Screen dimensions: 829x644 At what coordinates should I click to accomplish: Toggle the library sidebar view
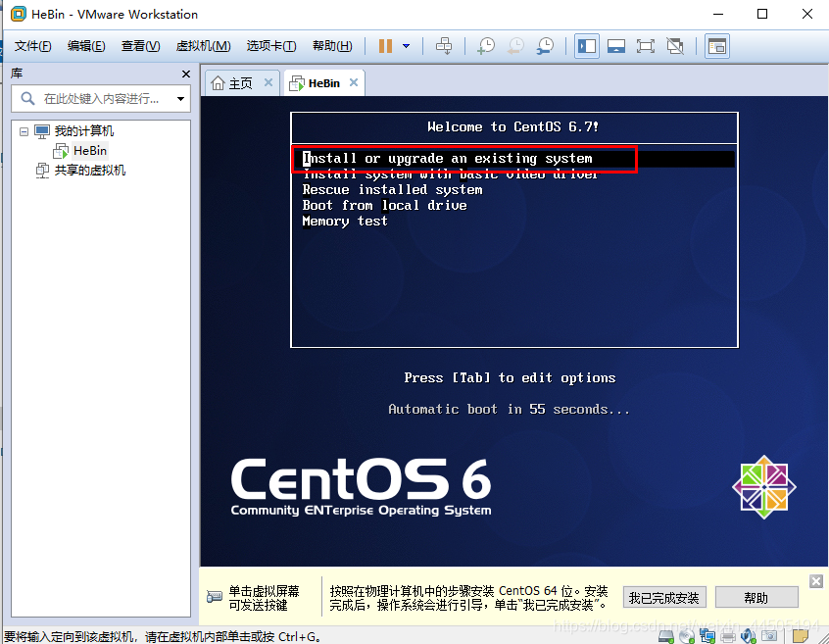coord(587,46)
